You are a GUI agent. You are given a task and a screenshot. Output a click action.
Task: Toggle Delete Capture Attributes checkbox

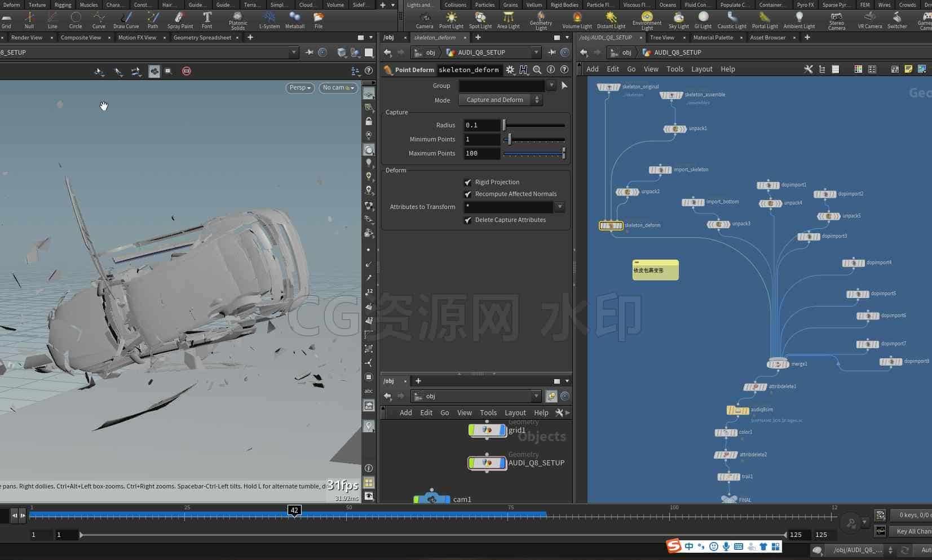point(468,220)
